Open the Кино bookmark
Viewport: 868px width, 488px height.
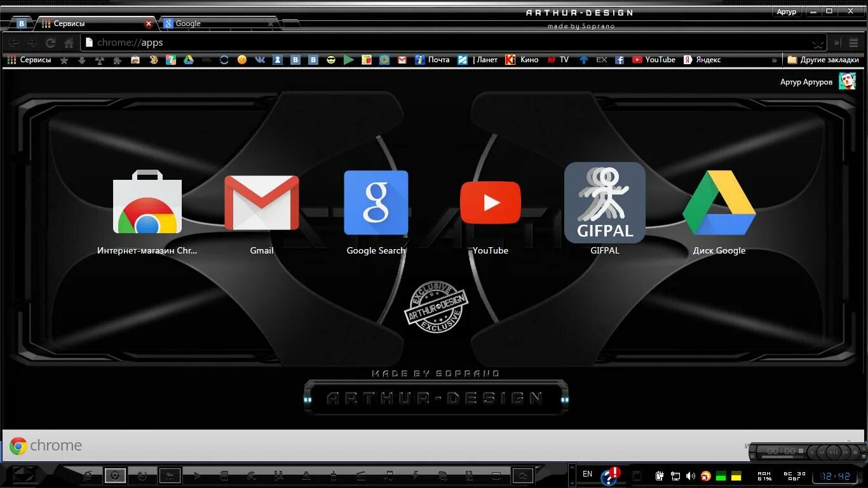click(x=522, y=60)
